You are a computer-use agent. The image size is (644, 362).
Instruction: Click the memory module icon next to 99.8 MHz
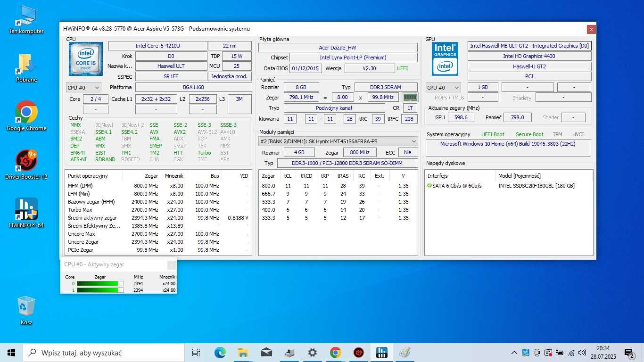point(410,98)
